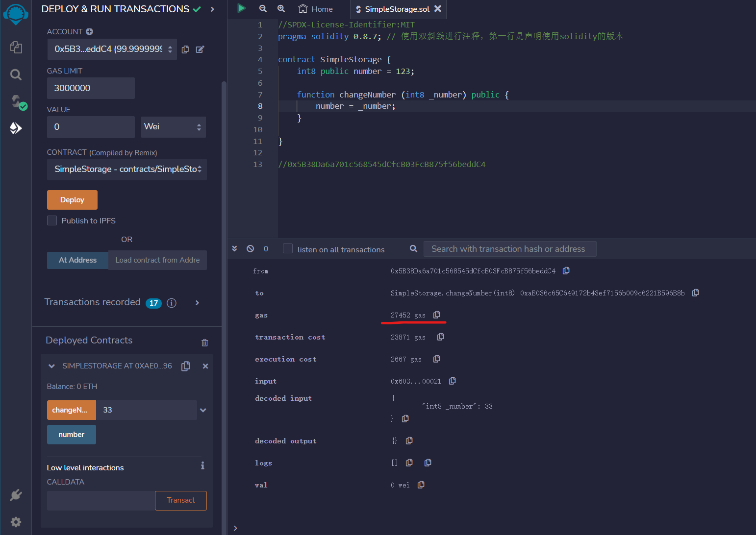This screenshot has width=756, height=535.
Task: Open the Remix home logo icon
Action: pyautogui.click(x=16, y=14)
